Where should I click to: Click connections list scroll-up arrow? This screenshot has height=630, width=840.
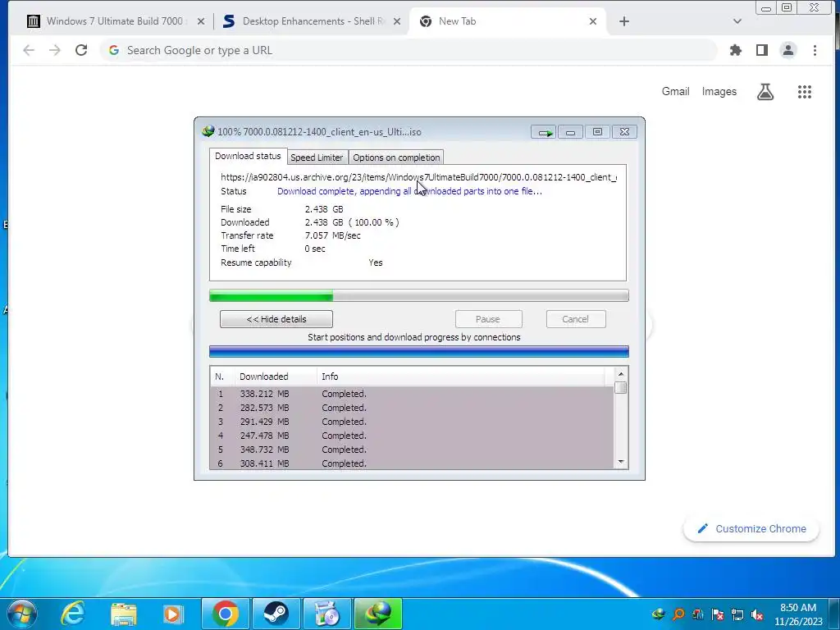pyautogui.click(x=621, y=374)
